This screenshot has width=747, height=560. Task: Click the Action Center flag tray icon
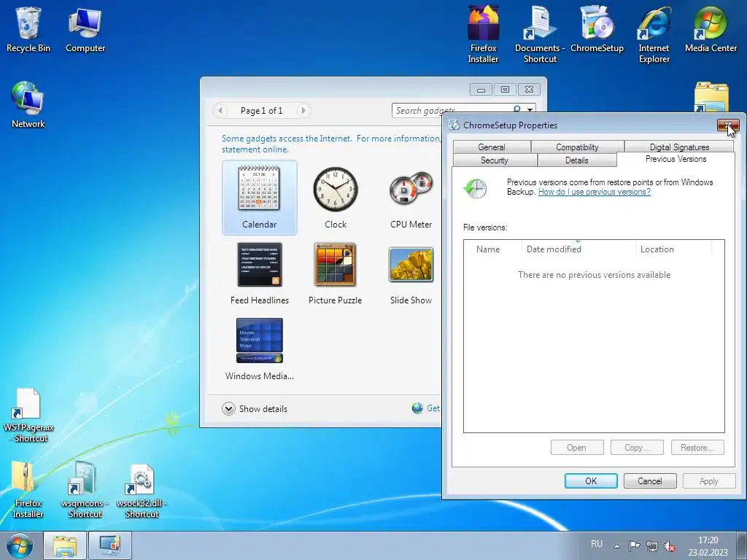634,546
